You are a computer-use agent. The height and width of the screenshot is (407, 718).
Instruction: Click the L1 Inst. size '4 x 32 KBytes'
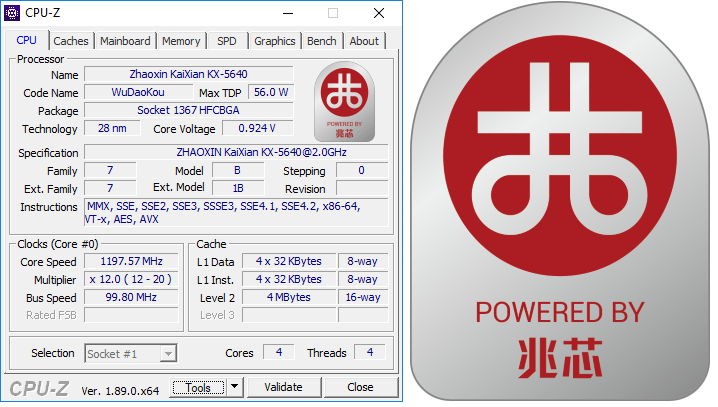tap(289, 279)
